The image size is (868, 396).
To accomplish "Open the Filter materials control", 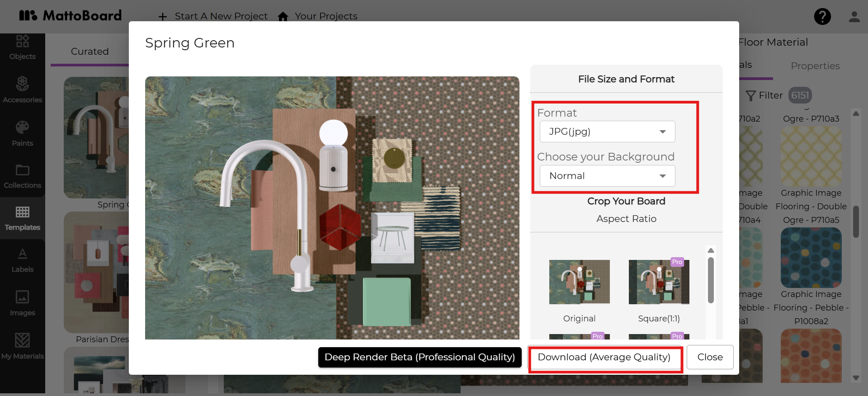I will pyautogui.click(x=764, y=95).
